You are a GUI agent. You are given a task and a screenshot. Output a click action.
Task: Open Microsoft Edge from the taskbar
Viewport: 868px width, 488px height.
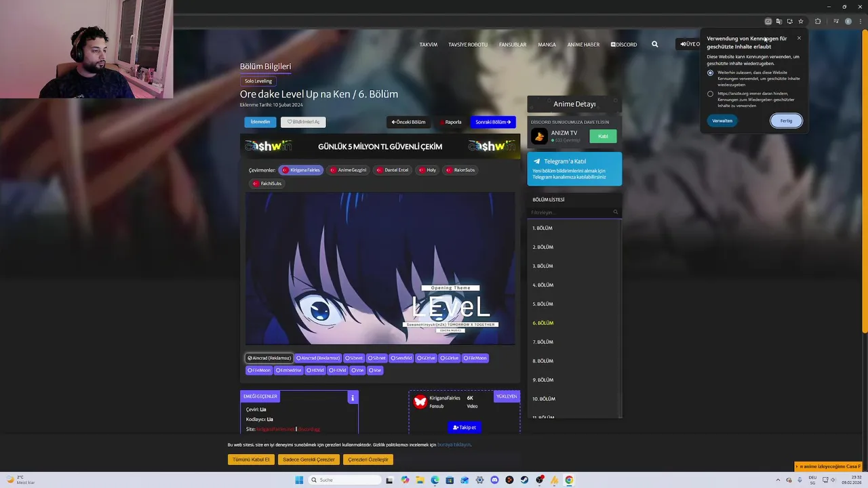tap(435, 480)
